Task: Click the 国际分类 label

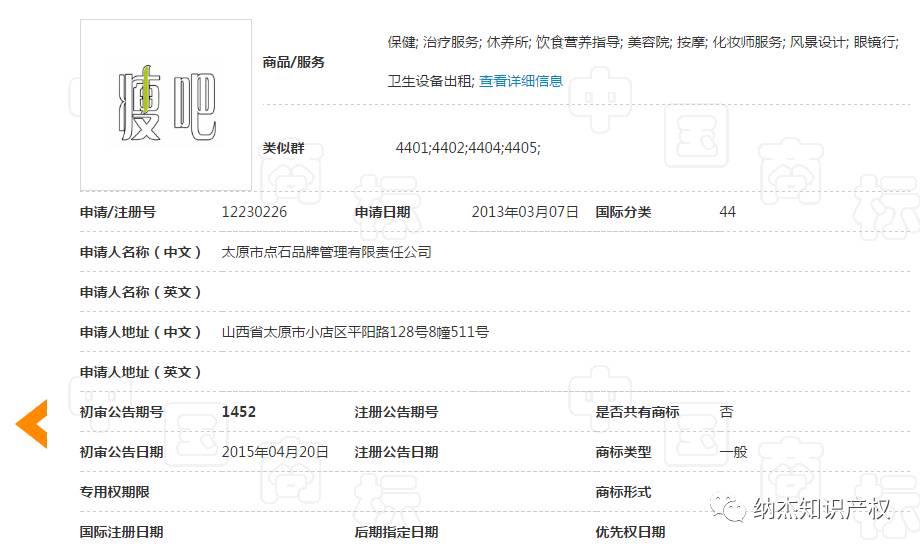Action: (623, 212)
